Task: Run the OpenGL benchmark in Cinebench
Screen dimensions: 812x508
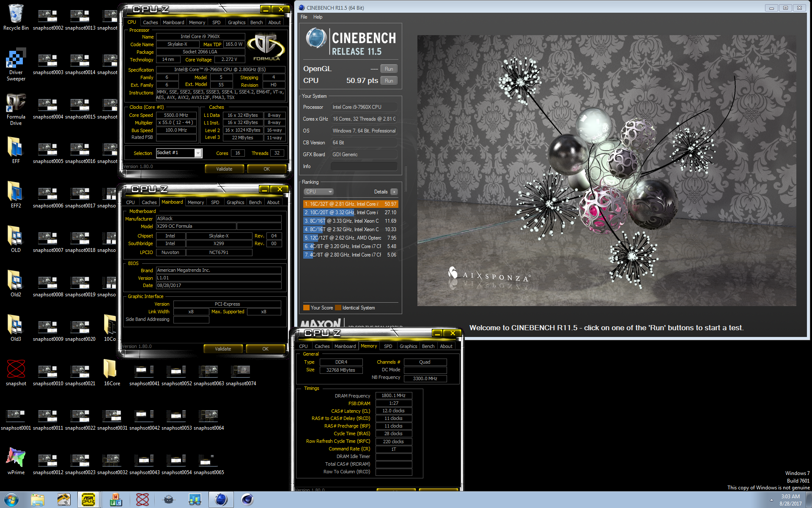Action: [x=389, y=69]
